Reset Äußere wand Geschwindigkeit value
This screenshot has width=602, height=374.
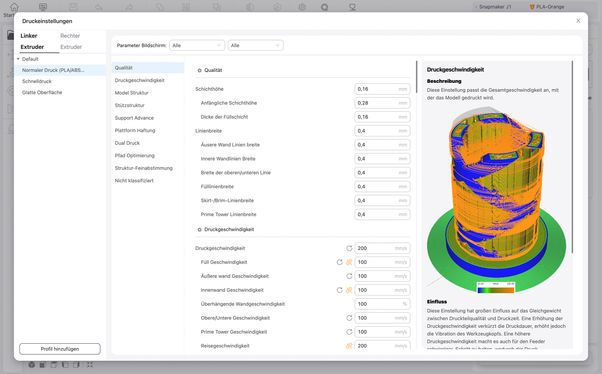coord(349,276)
